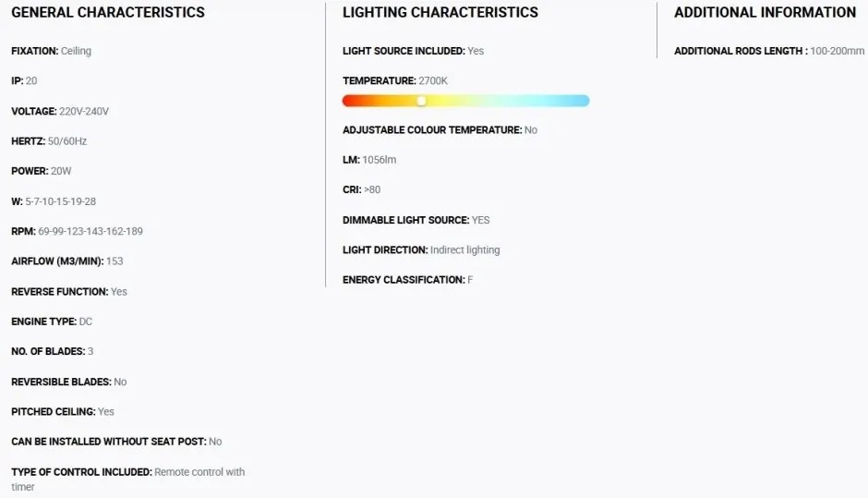This screenshot has width=868, height=498.
Task: Click the No. of Blades entry
Action: click(52, 352)
